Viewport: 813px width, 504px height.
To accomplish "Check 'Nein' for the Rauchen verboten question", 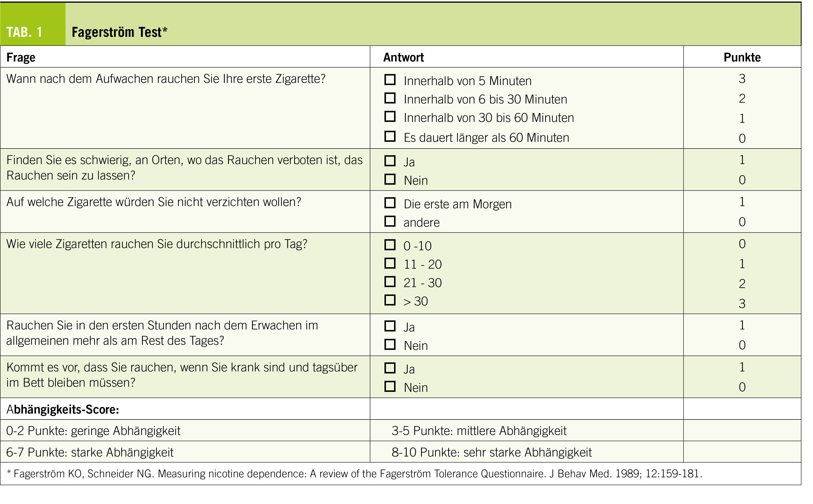I will tap(390, 179).
